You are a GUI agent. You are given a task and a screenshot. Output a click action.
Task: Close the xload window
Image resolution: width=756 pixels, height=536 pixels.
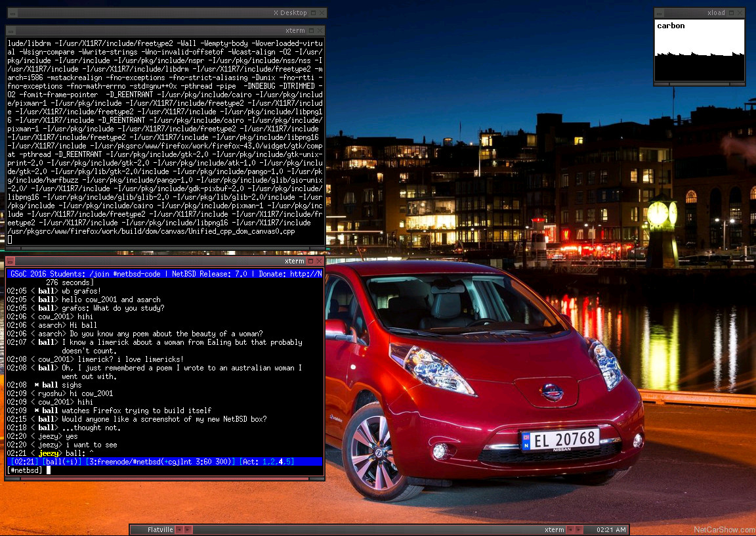740,13
